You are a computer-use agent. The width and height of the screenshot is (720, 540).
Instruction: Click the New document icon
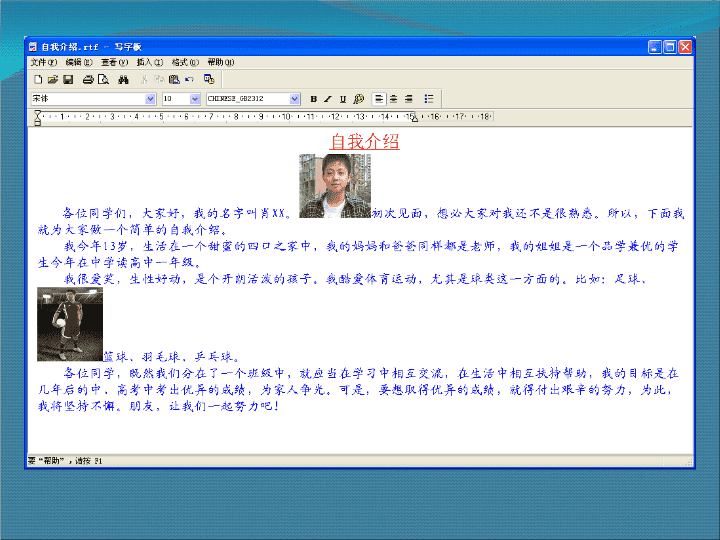pyautogui.click(x=38, y=79)
